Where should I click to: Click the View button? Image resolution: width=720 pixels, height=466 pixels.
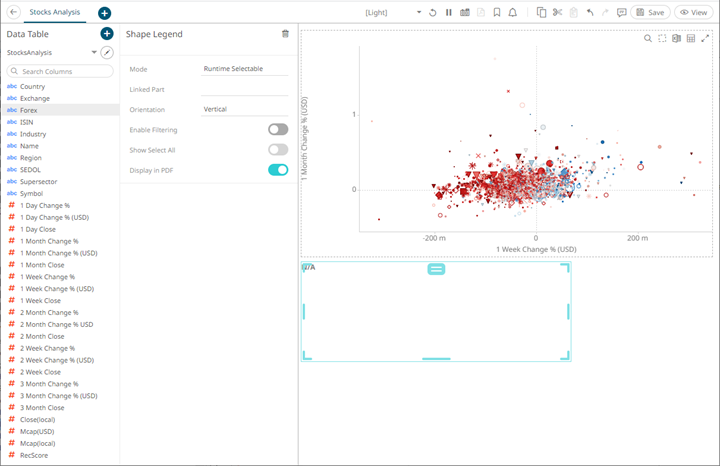pyautogui.click(x=695, y=13)
